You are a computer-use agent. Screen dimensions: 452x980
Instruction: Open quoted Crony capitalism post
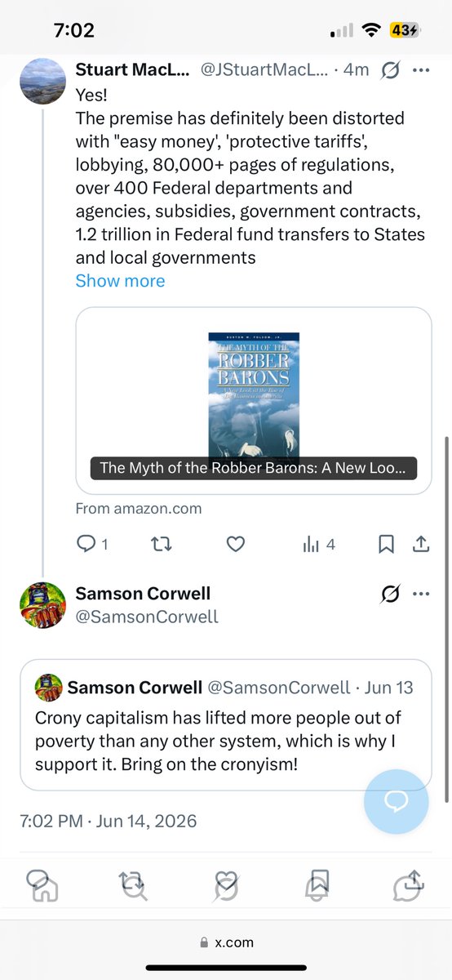coord(226,724)
